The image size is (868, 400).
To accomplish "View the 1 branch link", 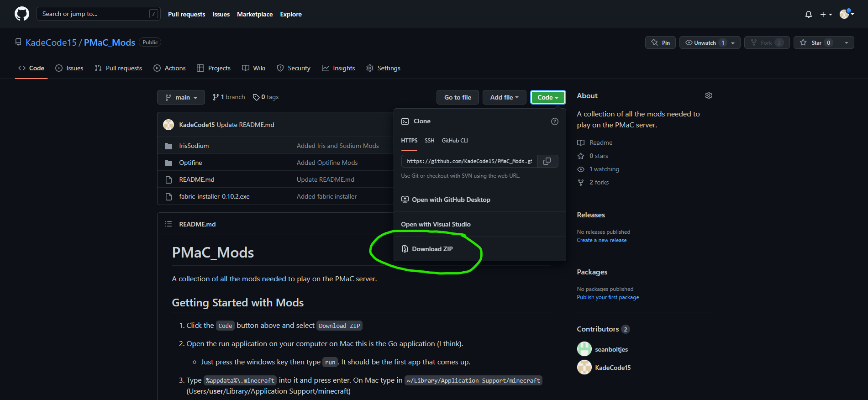I will click(229, 97).
